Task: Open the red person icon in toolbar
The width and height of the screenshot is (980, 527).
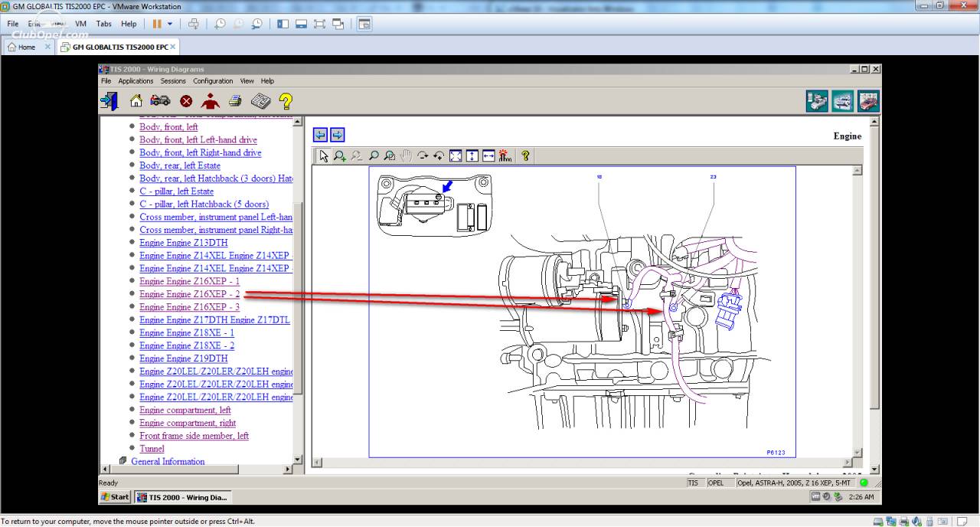Action: [210, 100]
